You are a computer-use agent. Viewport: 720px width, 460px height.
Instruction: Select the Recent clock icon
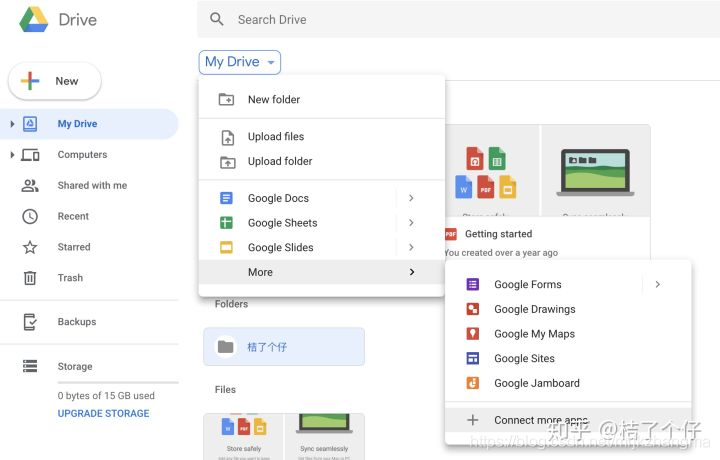(x=30, y=216)
